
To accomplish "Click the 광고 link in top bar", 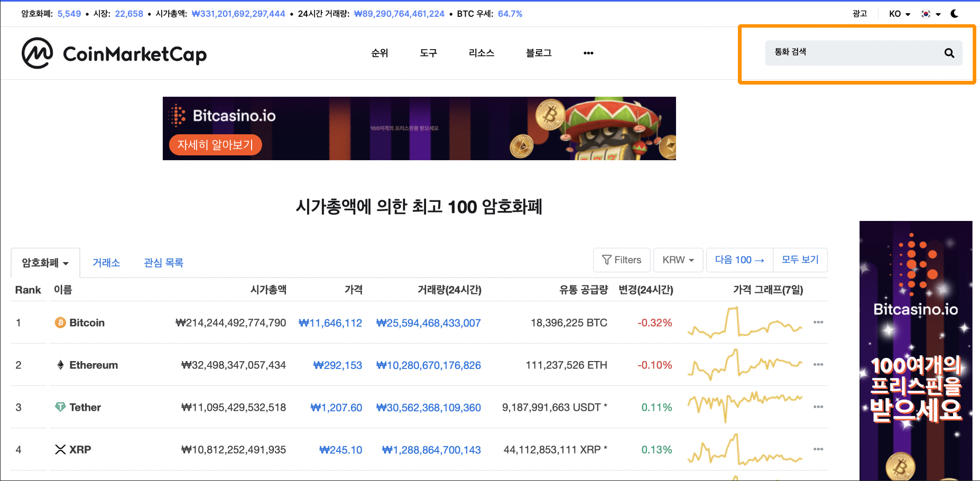I will pyautogui.click(x=859, y=14).
